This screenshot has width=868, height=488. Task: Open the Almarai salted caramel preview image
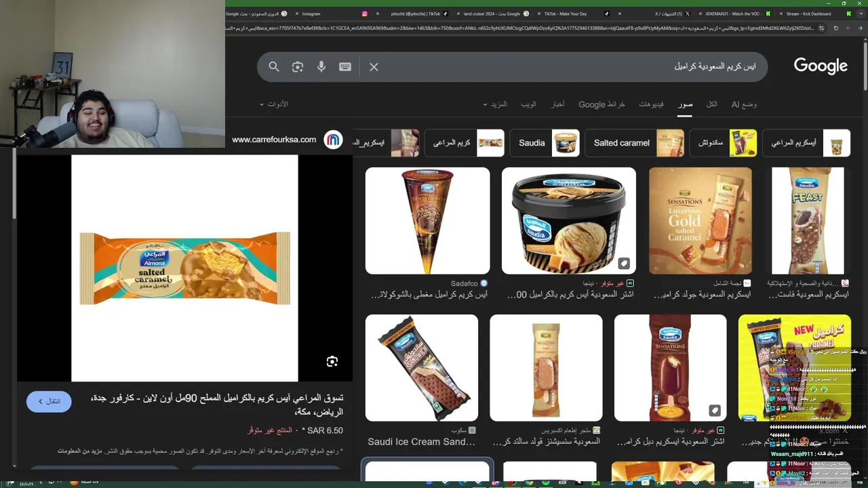click(184, 268)
